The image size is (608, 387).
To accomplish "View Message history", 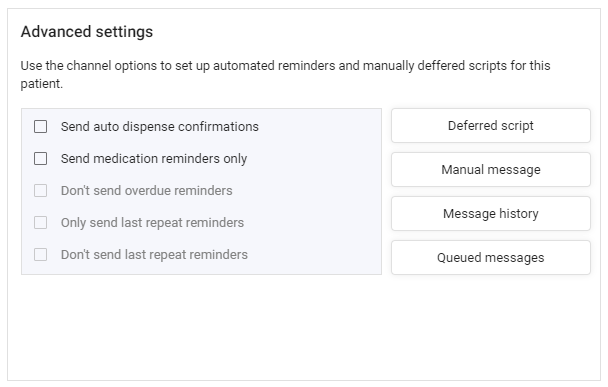I will point(491,214).
